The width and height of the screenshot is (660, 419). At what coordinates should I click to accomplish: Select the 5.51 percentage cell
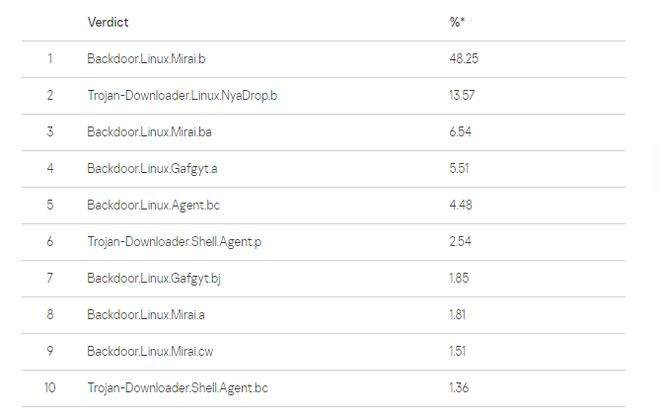tap(460, 168)
